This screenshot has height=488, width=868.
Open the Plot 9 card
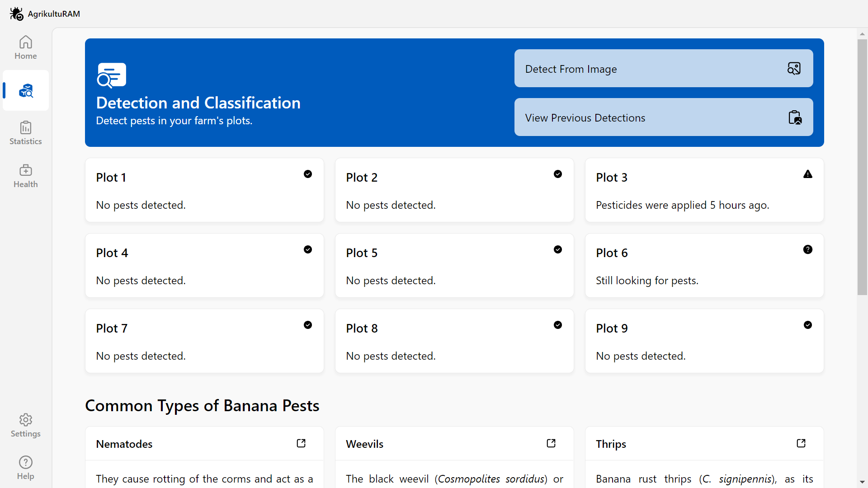tap(704, 341)
